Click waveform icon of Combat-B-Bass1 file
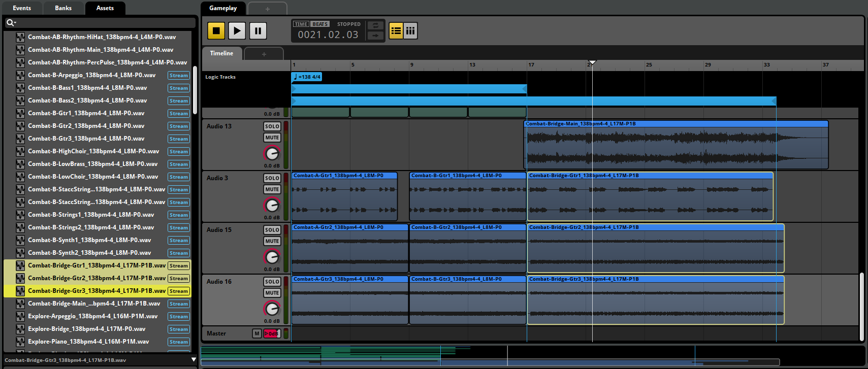The width and height of the screenshot is (868, 369). (20, 88)
